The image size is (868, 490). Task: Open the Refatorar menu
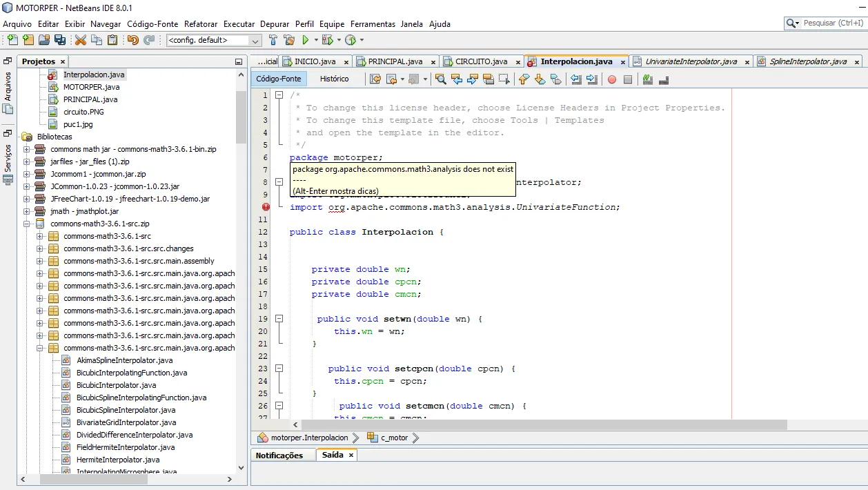click(201, 23)
